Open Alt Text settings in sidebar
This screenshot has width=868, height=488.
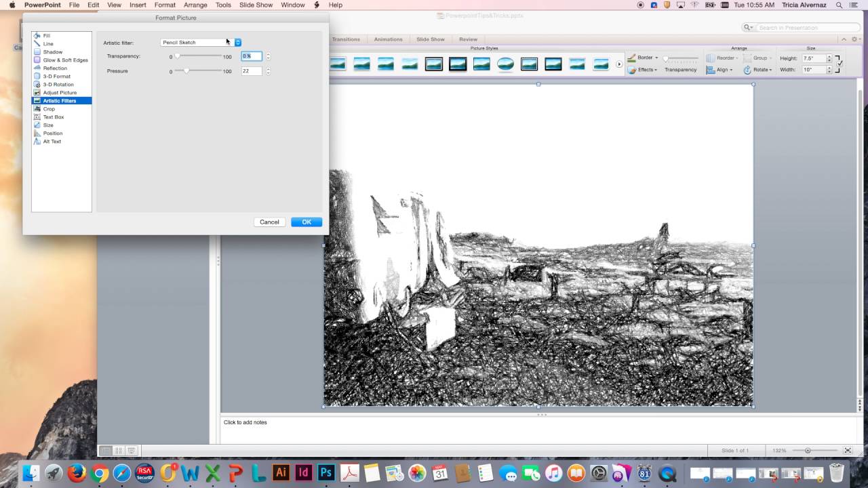(62, 142)
